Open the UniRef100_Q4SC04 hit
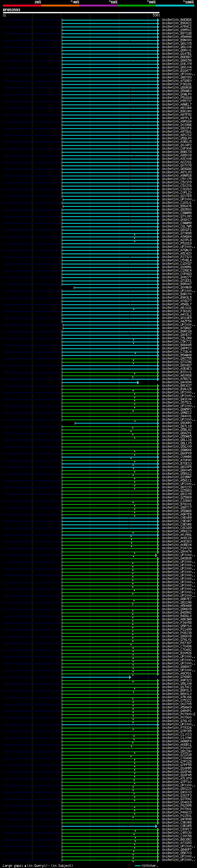 coord(177,399)
